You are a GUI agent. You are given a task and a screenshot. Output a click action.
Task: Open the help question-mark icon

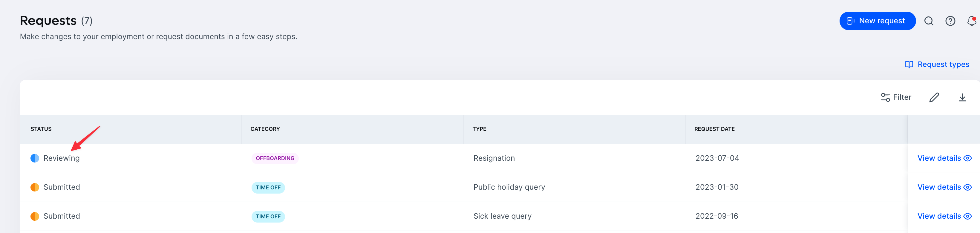950,21
